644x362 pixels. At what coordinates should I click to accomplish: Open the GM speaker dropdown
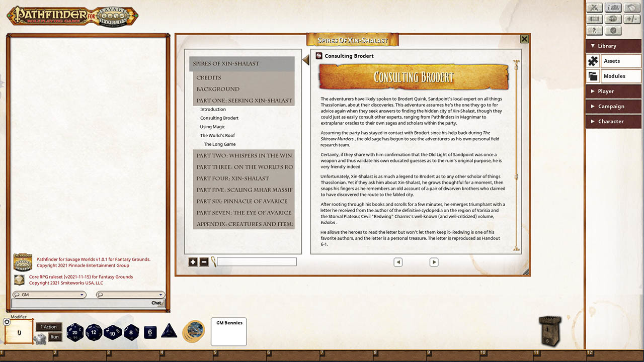[49, 295]
